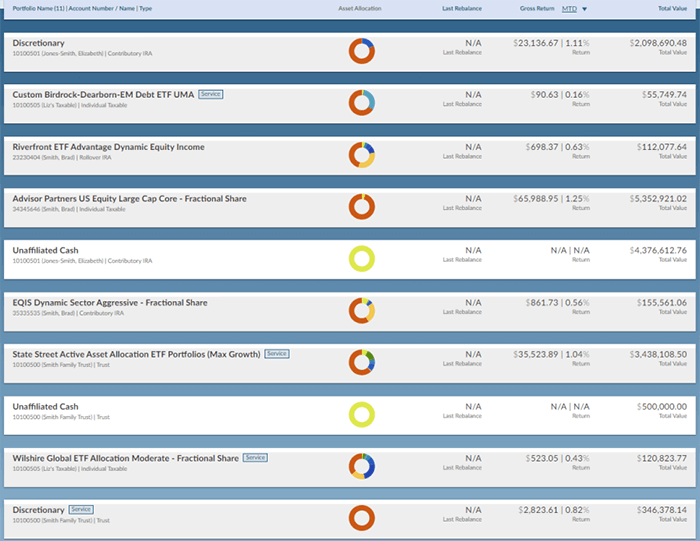The image size is (700, 541).
Task: Click Service badge on Custom Birdrock-Dearborn row
Action: pyautogui.click(x=211, y=94)
